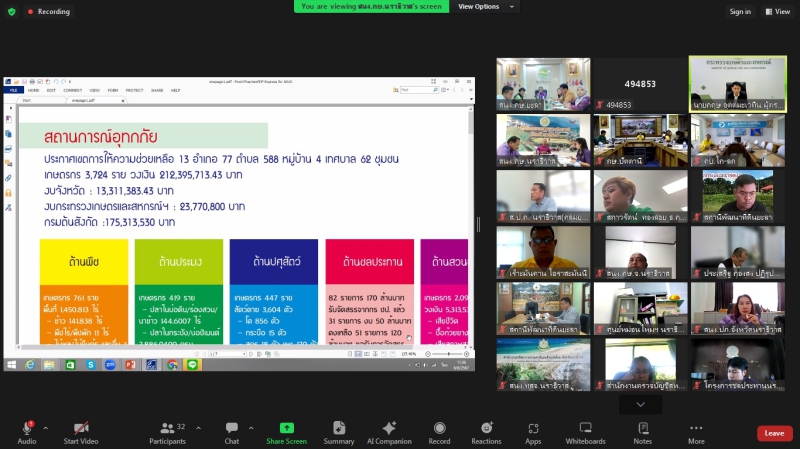Click the red Leave button

click(774, 433)
